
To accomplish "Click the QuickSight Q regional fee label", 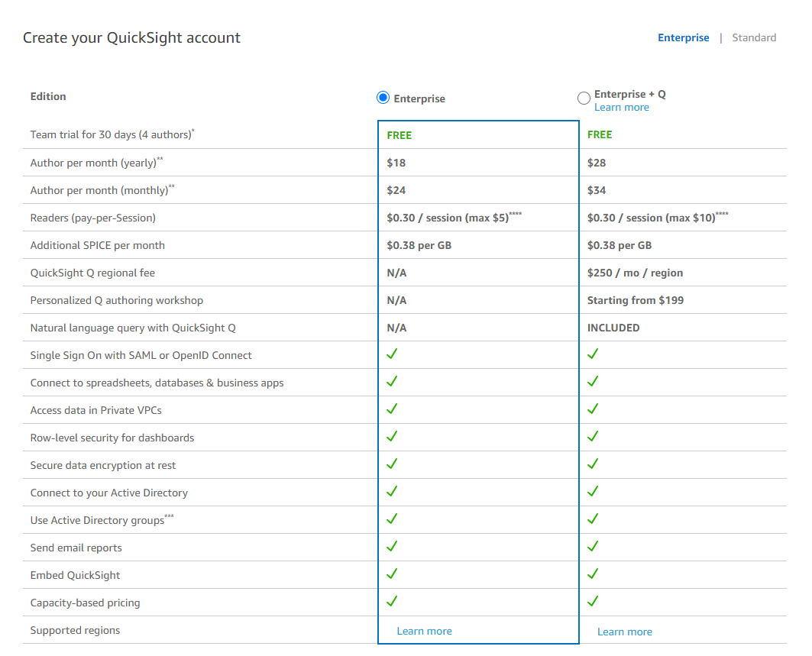I will (x=92, y=273).
